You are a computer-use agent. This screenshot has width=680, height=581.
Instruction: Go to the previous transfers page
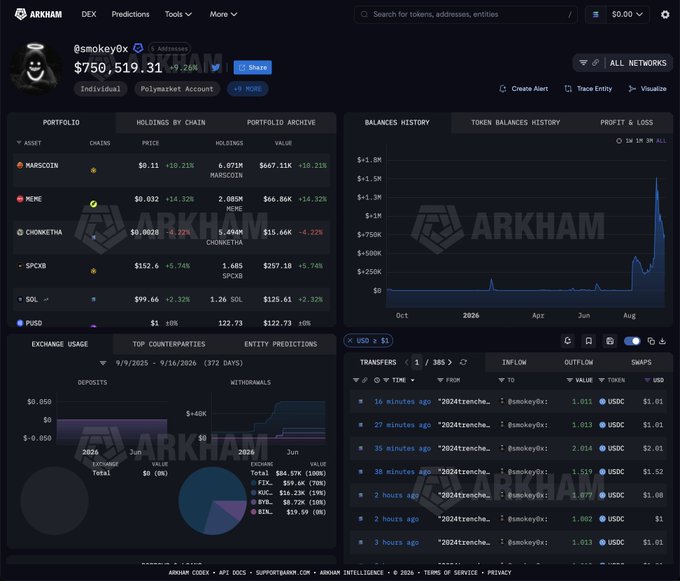[406, 362]
